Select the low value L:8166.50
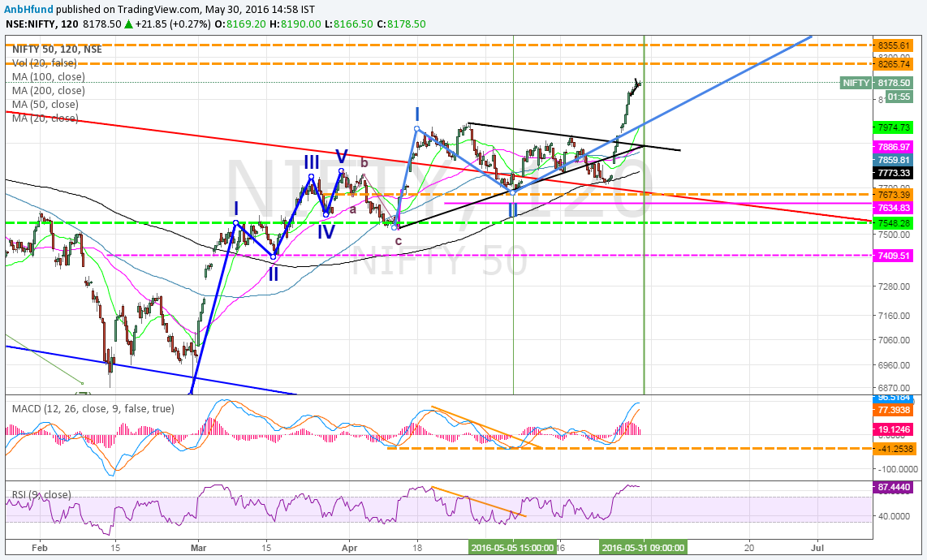927x560 pixels. point(349,24)
